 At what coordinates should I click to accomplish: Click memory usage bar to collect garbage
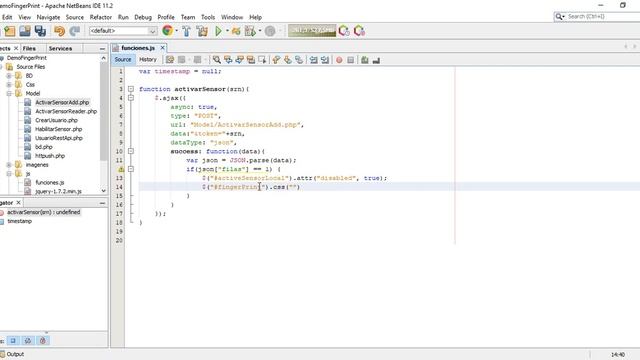[x=312, y=31]
